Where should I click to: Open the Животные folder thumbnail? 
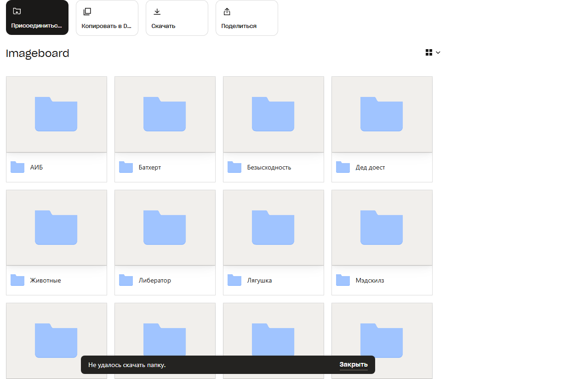pos(57,227)
